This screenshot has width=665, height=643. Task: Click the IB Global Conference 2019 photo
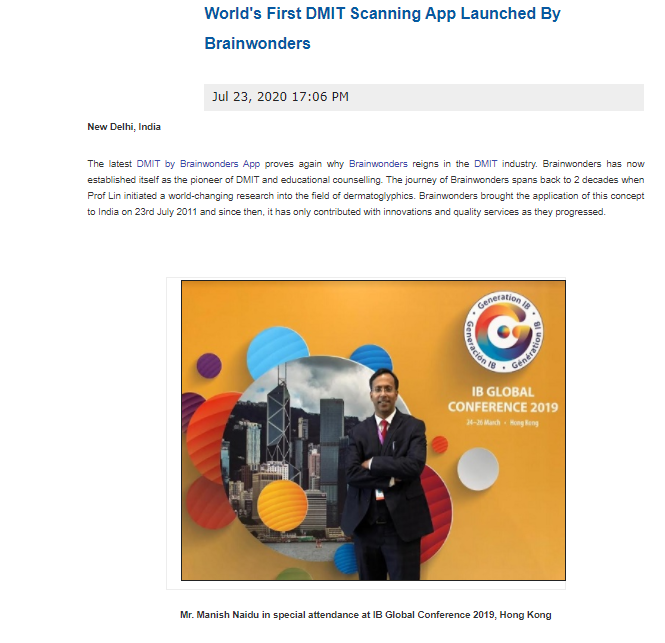click(373, 430)
